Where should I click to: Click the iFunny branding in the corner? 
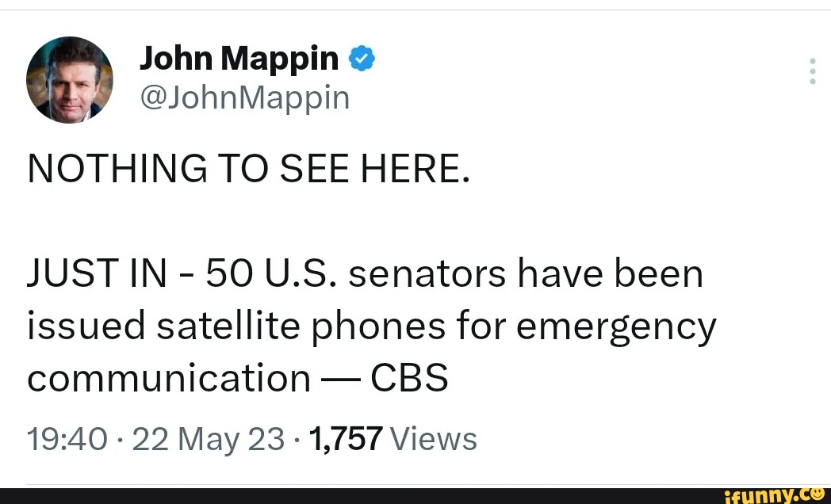coord(772,495)
